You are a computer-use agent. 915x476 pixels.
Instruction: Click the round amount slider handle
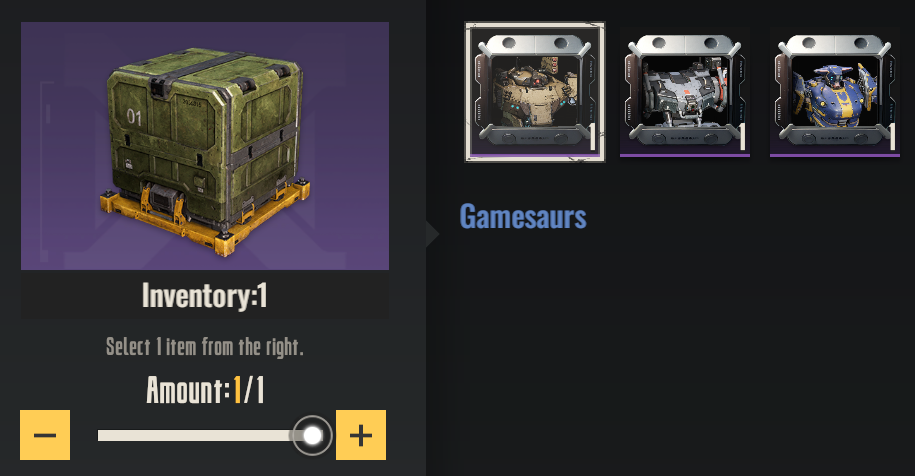point(312,435)
